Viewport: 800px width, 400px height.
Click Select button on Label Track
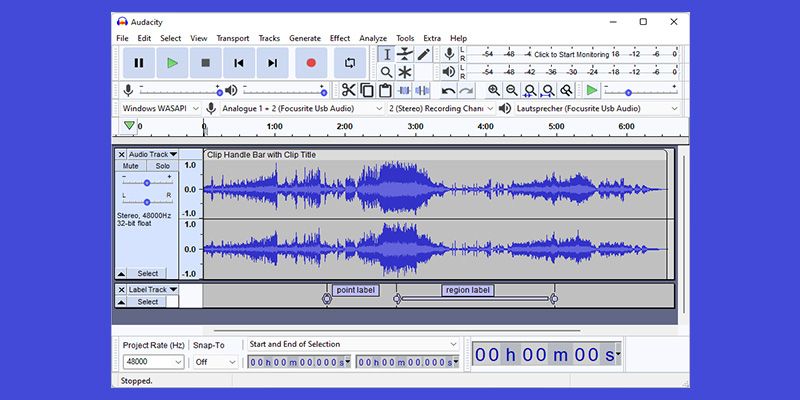click(147, 302)
